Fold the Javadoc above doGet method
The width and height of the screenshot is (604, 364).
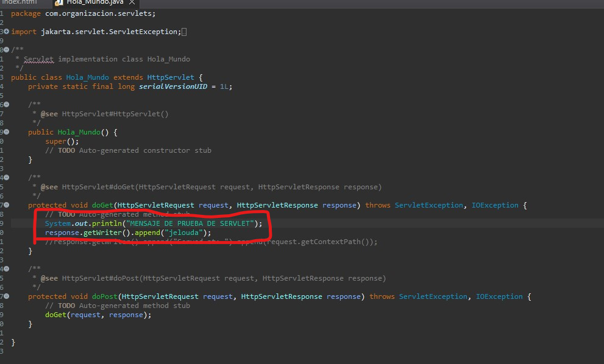[x=6, y=178]
